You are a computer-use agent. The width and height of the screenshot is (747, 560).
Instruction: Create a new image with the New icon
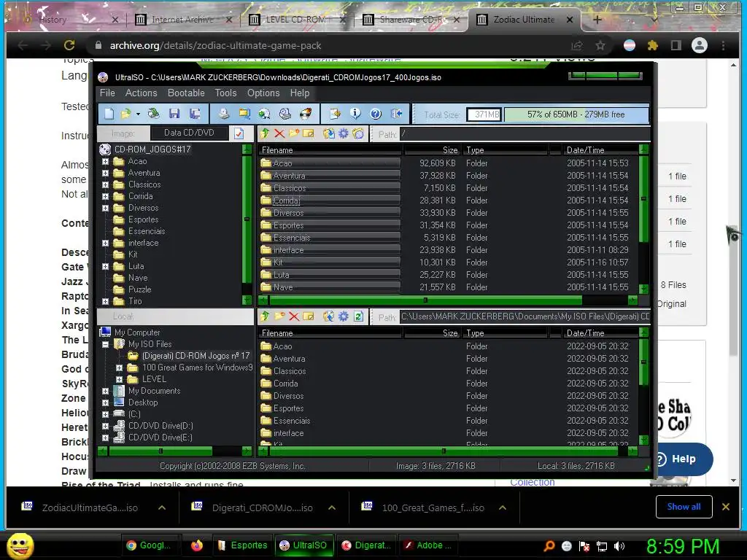click(x=109, y=114)
